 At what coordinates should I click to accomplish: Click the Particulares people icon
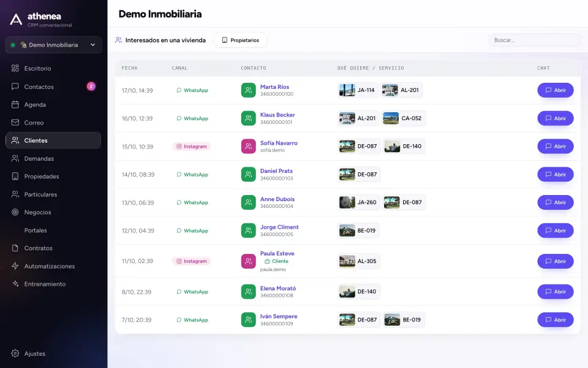15,194
